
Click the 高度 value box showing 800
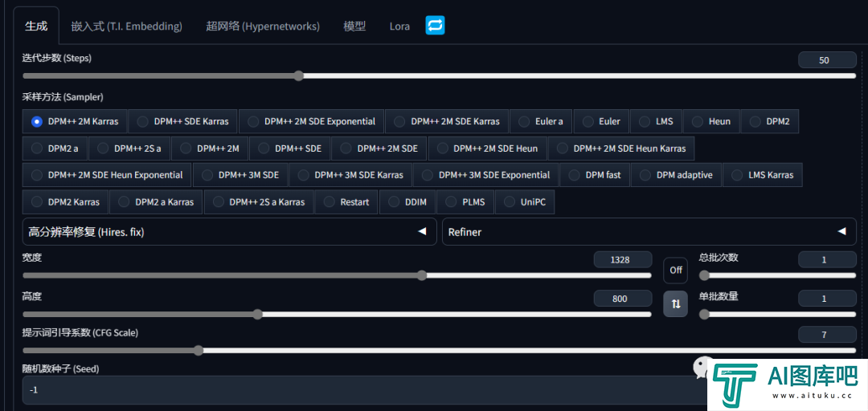[x=621, y=299]
